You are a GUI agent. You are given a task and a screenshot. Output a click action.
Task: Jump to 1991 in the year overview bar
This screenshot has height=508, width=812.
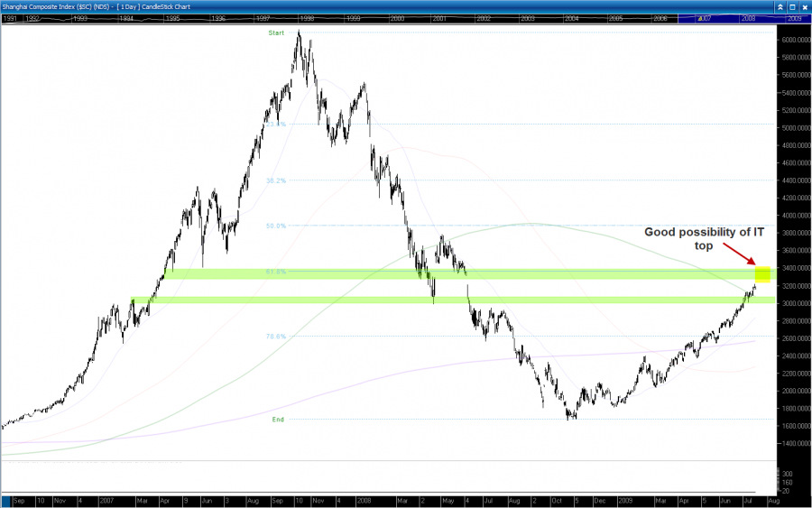[10, 19]
